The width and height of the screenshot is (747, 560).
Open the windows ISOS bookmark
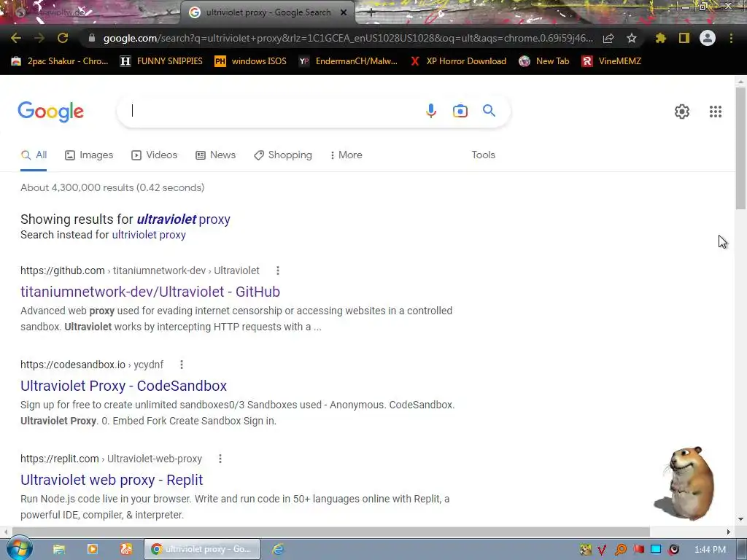click(251, 61)
